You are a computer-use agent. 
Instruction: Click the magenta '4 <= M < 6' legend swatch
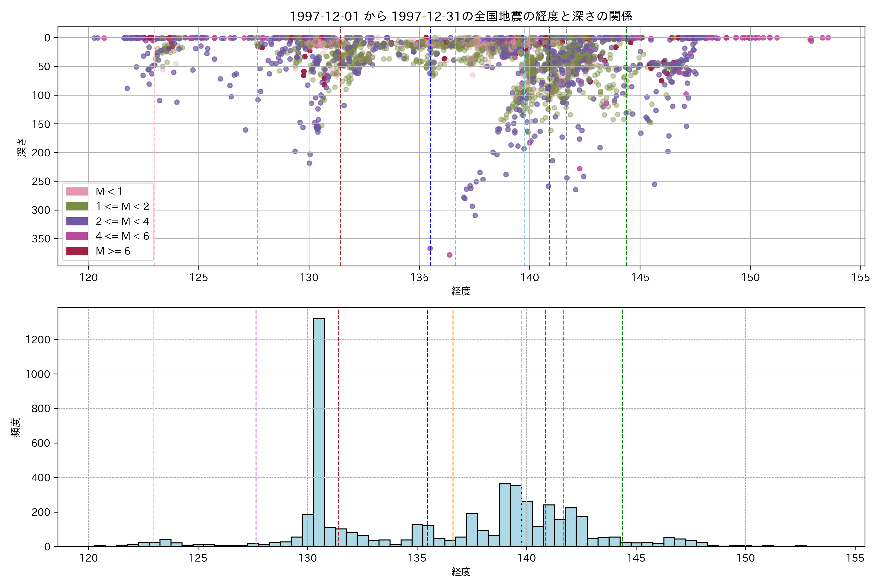77,236
